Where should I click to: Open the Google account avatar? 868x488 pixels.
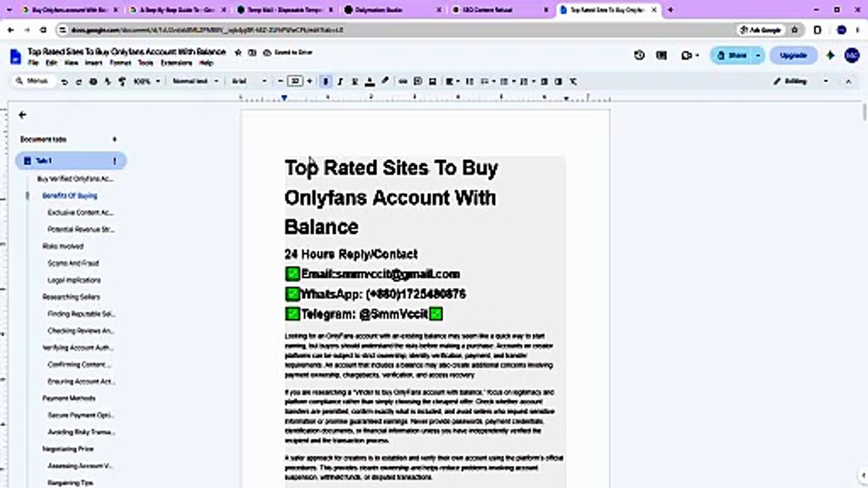[x=852, y=56]
